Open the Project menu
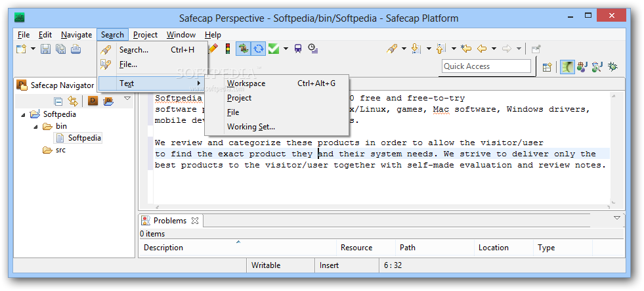The height and width of the screenshot is (291, 644). tap(145, 35)
